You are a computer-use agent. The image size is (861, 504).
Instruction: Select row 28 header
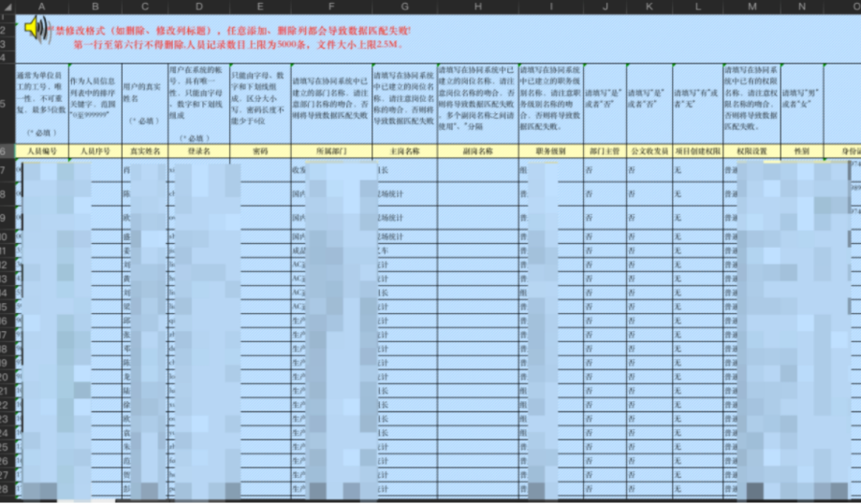(7, 489)
